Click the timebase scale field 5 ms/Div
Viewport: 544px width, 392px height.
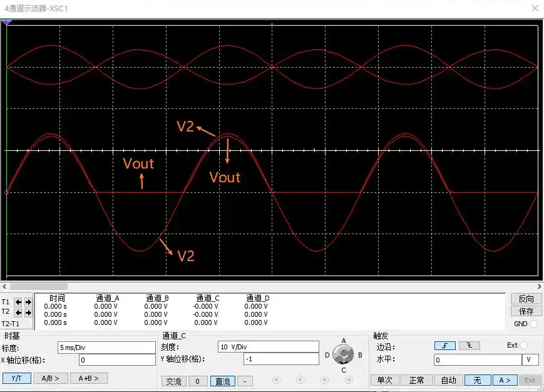pyautogui.click(x=106, y=348)
